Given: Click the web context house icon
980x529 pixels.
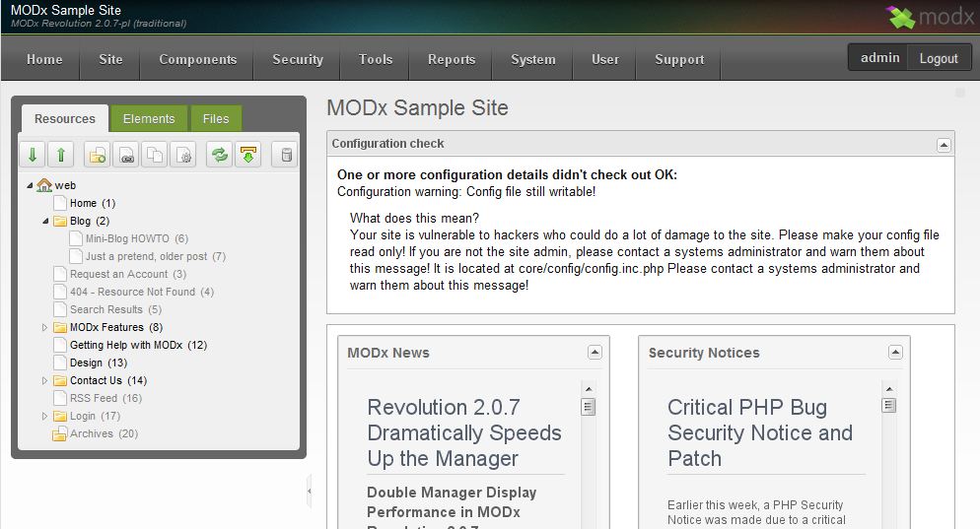Looking at the screenshot, I should (44, 185).
